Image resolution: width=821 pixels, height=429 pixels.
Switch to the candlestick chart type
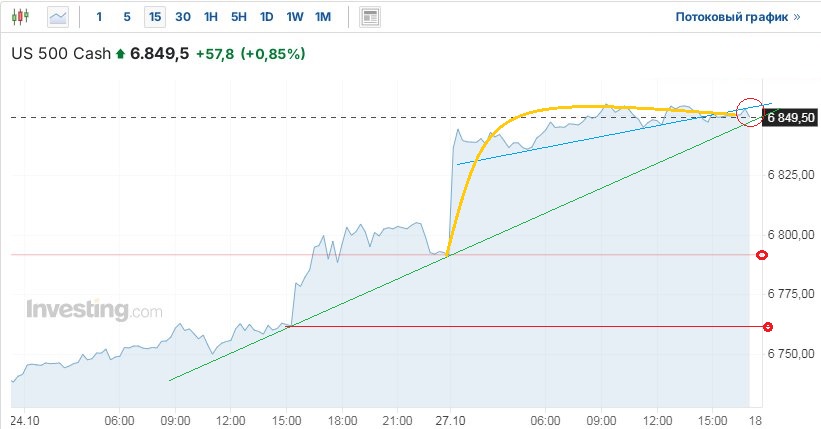pos(22,17)
